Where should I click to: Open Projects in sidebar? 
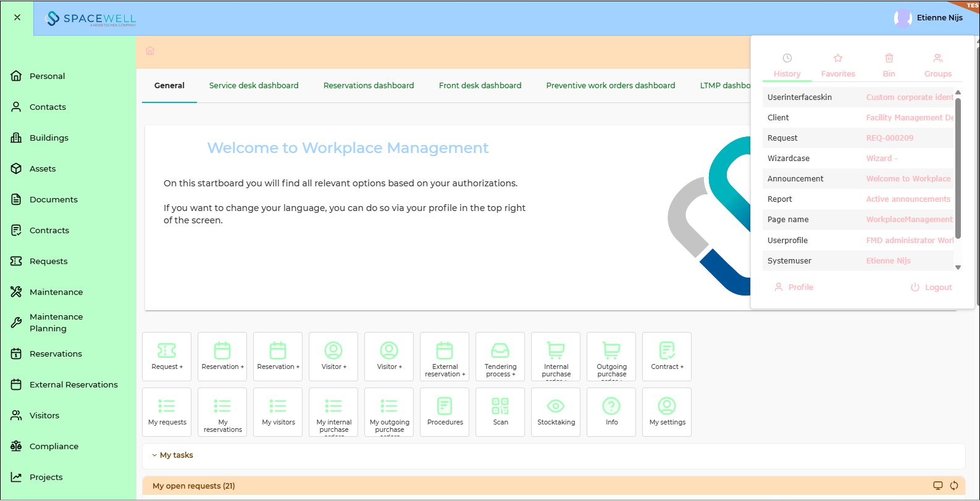[68, 477]
